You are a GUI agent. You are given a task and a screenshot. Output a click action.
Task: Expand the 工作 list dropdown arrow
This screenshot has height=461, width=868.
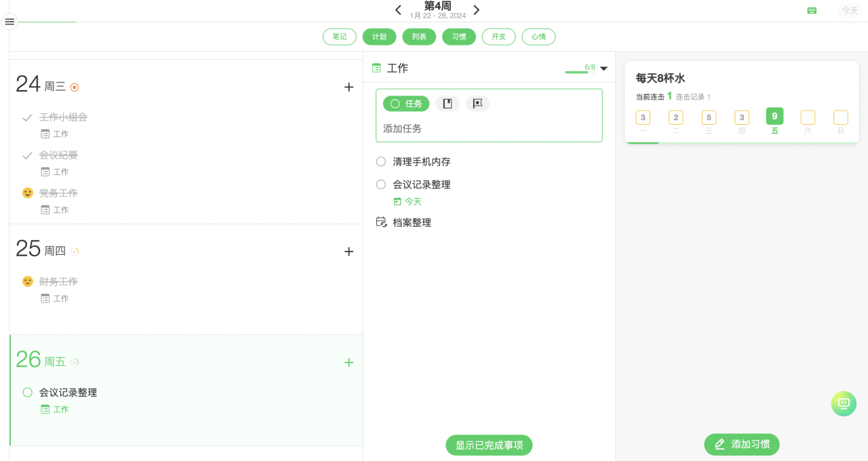[x=604, y=68]
